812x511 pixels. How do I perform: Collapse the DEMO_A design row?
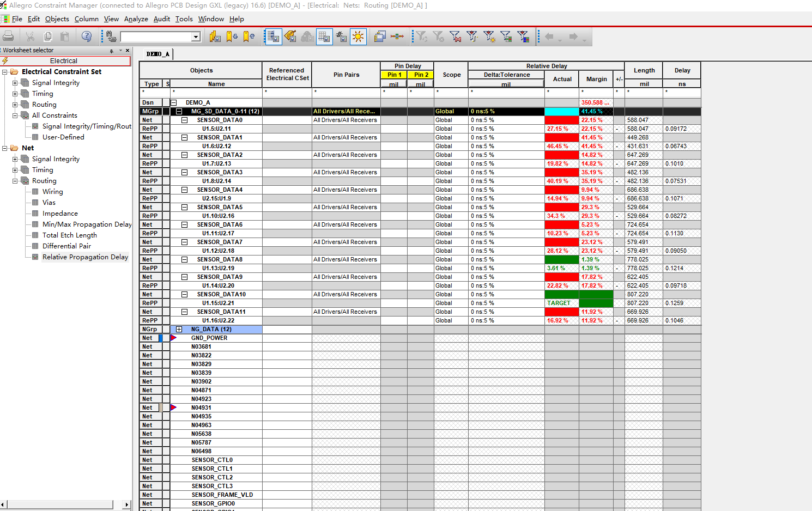coord(173,102)
